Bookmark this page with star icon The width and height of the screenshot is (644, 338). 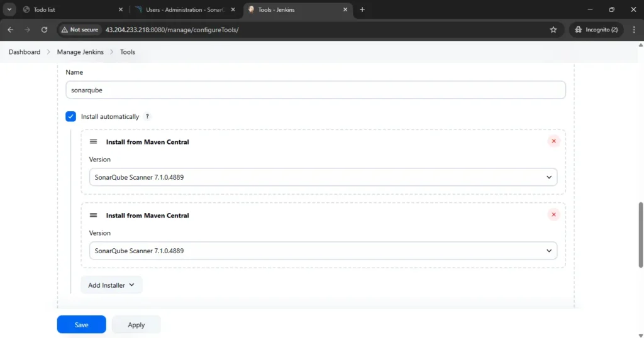[x=553, y=30]
